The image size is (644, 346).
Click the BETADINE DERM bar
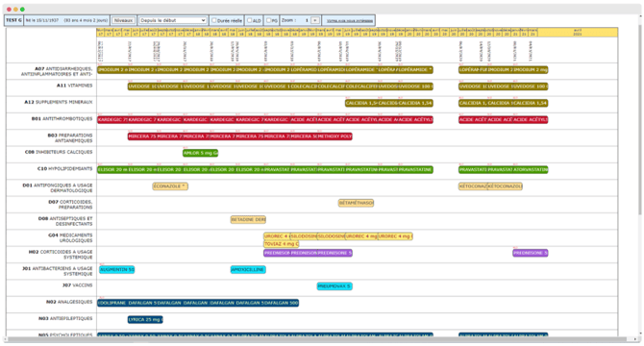pyautogui.click(x=248, y=219)
